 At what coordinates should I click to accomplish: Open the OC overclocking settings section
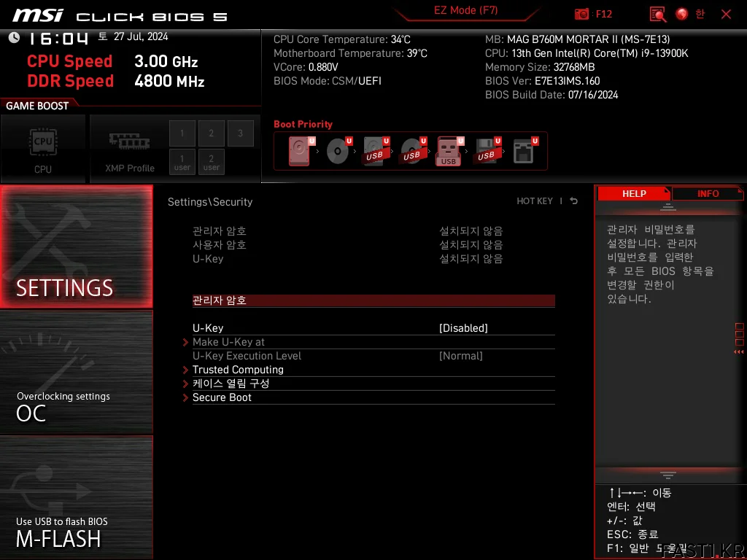pos(77,373)
